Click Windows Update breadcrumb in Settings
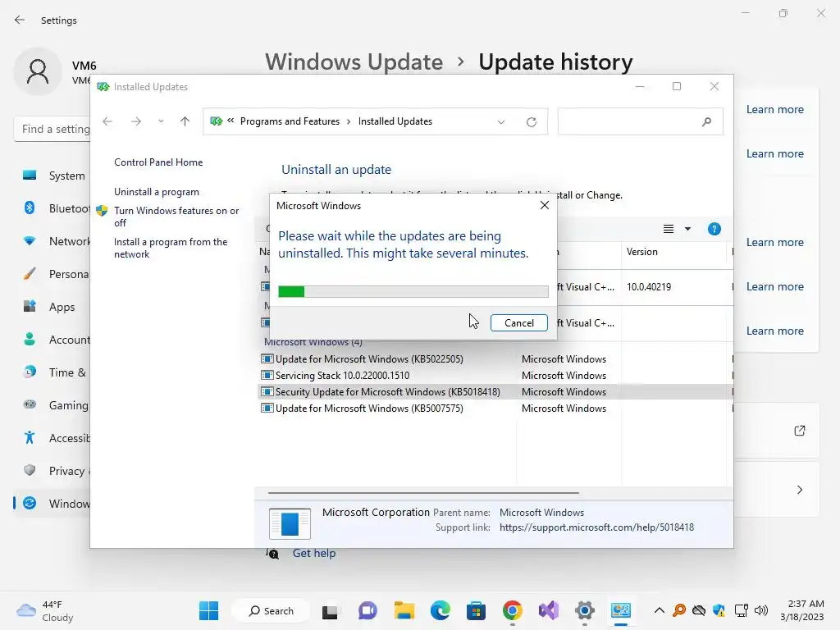Screen dimensions: 840x630 [354, 62]
